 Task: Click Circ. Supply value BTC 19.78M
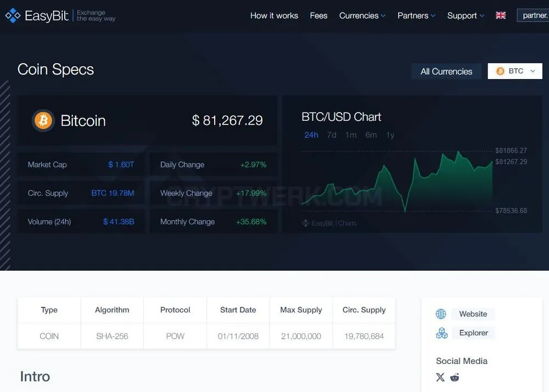[113, 193]
